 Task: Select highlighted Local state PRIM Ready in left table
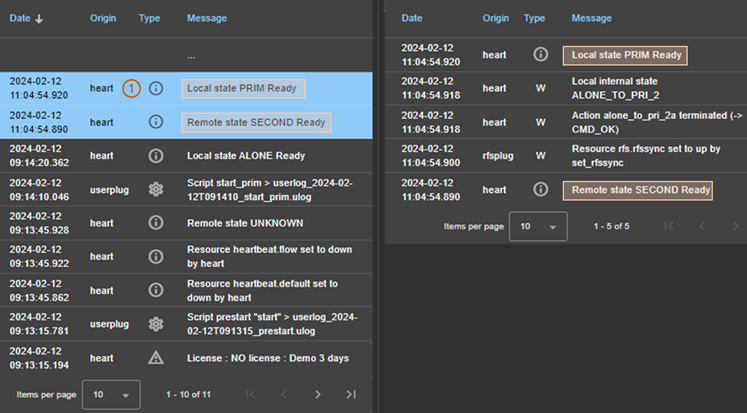[243, 88]
